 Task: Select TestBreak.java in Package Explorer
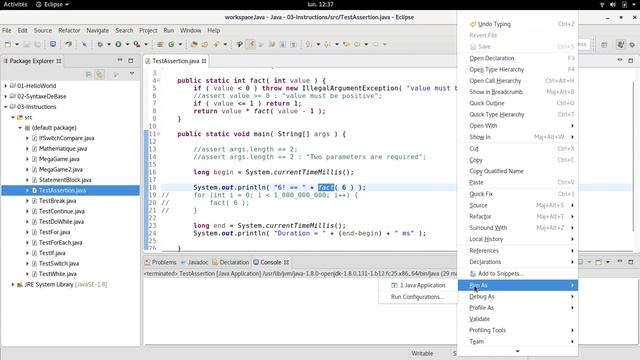[58, 201]
